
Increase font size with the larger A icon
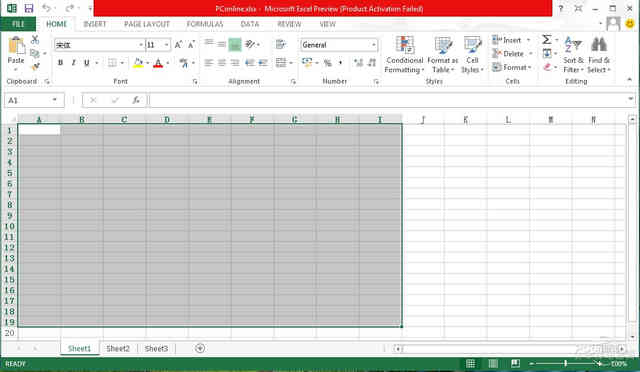pyautogui.click(x=178, y=45)
